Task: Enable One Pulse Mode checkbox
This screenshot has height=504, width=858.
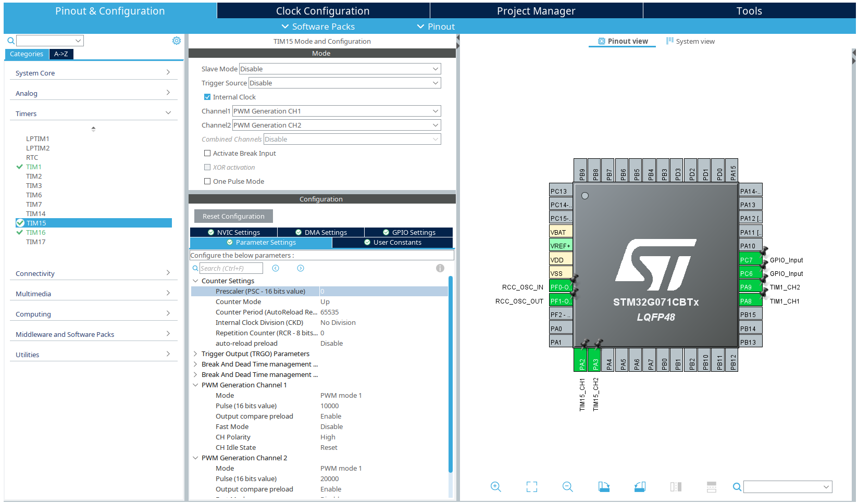Action: point(207,181)
